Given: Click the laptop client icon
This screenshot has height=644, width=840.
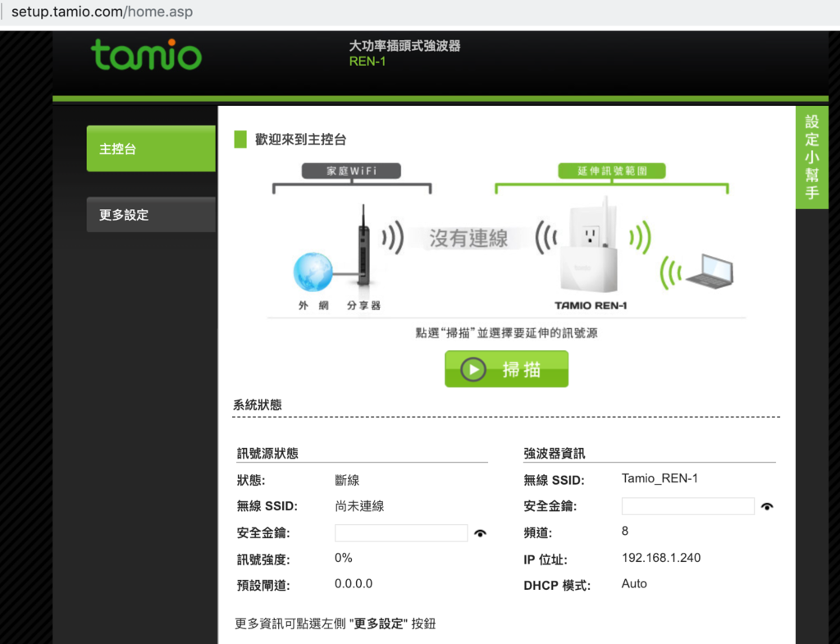Looking at the screenshot, I should click(710, 272).
